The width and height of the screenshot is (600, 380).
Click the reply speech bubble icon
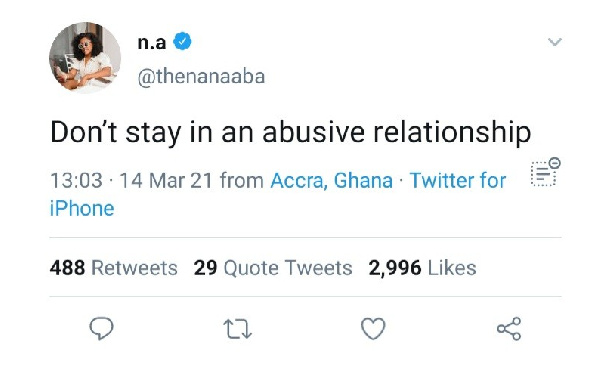tap(101, 328)
